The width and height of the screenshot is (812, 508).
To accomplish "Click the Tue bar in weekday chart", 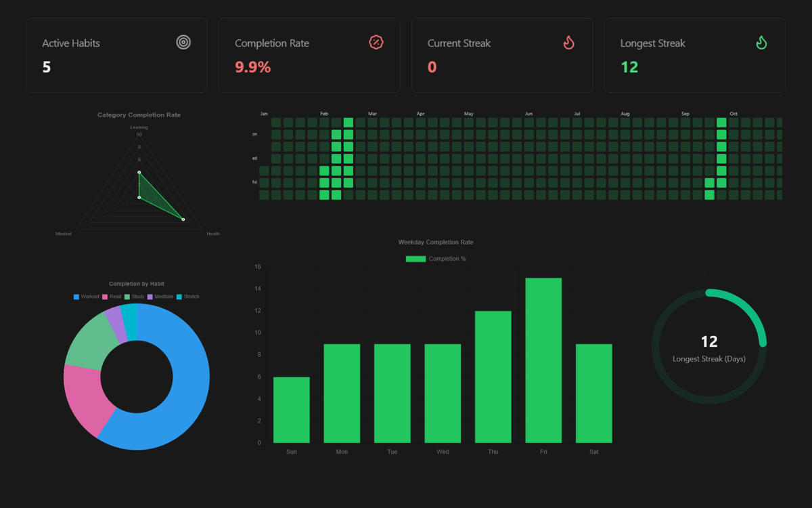I will [392, 394].
